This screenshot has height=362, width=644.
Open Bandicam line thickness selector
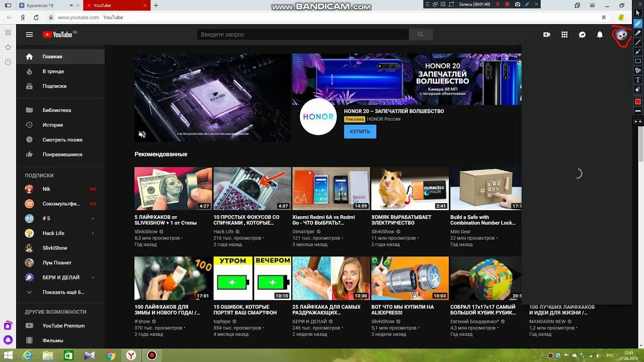[638, 111]
